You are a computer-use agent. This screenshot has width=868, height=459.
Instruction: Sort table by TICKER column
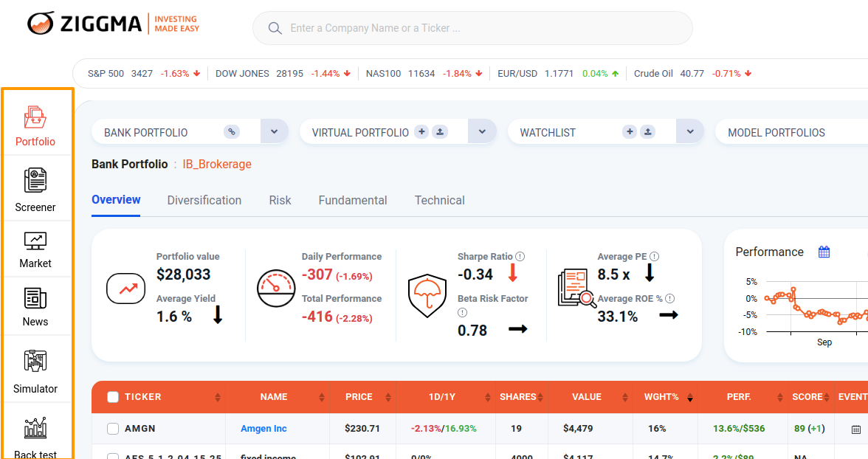tap(218, 397)
